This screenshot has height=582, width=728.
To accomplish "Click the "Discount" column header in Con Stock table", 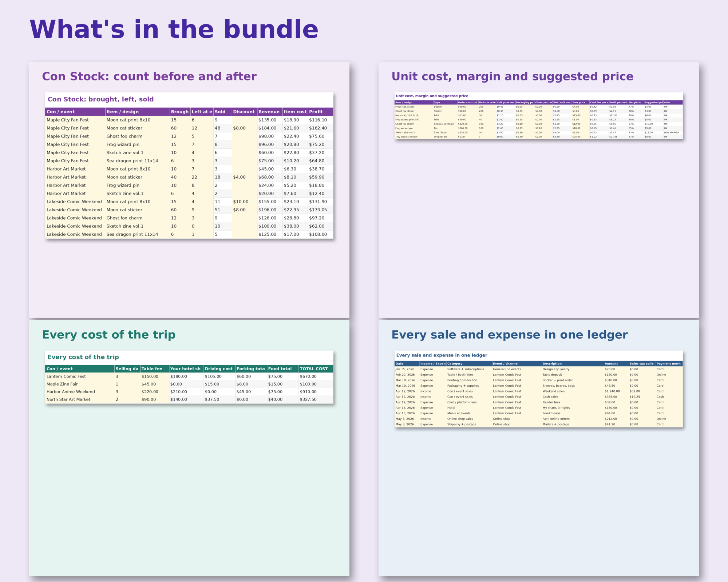I will pyautogui.click(x=244, y=112).
